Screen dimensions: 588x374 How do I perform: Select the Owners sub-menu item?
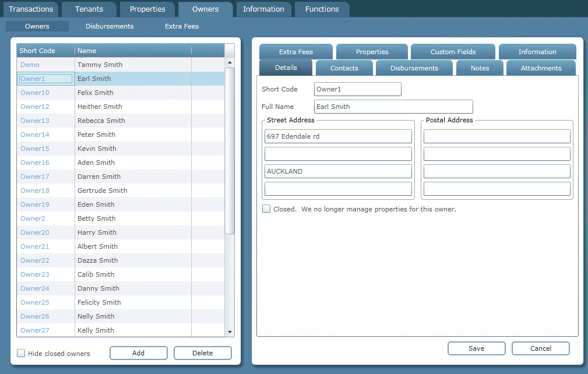[x=37, y=26]
